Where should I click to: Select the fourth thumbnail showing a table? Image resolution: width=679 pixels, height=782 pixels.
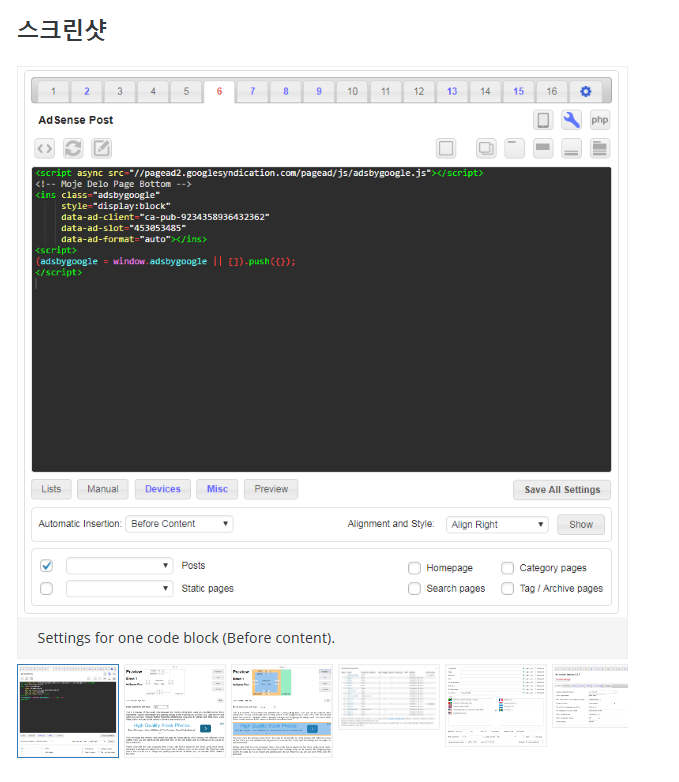point(389,697)
